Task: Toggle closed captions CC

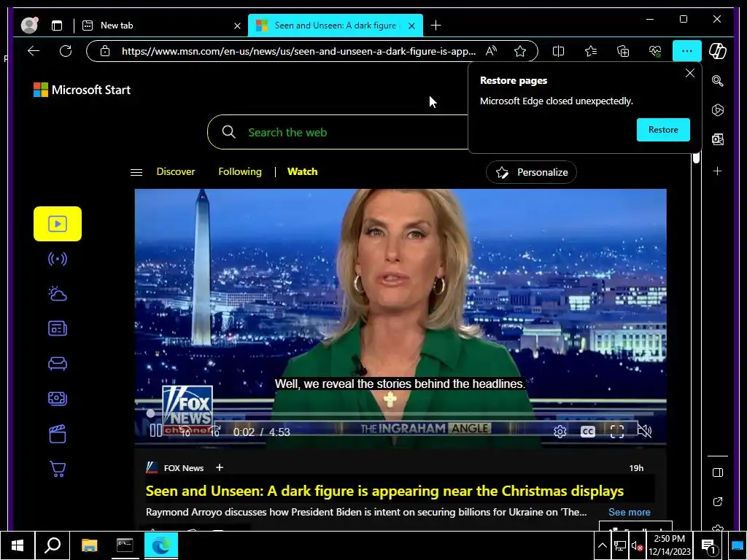Action: [x=588, y=432]
